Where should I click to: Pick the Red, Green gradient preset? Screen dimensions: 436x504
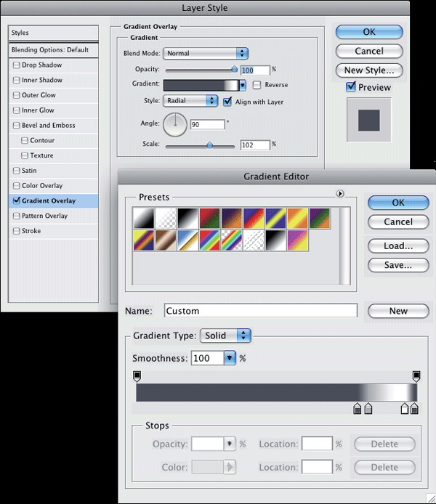coord(209,219)
